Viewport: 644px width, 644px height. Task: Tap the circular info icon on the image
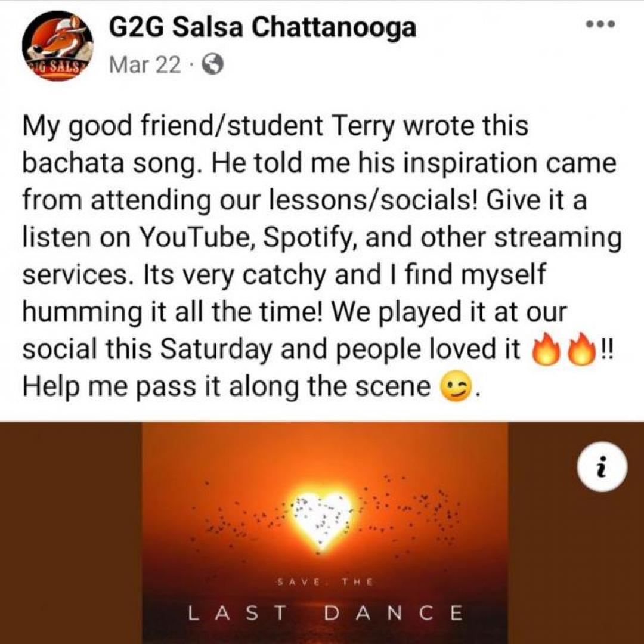click(x=602, y=466)
